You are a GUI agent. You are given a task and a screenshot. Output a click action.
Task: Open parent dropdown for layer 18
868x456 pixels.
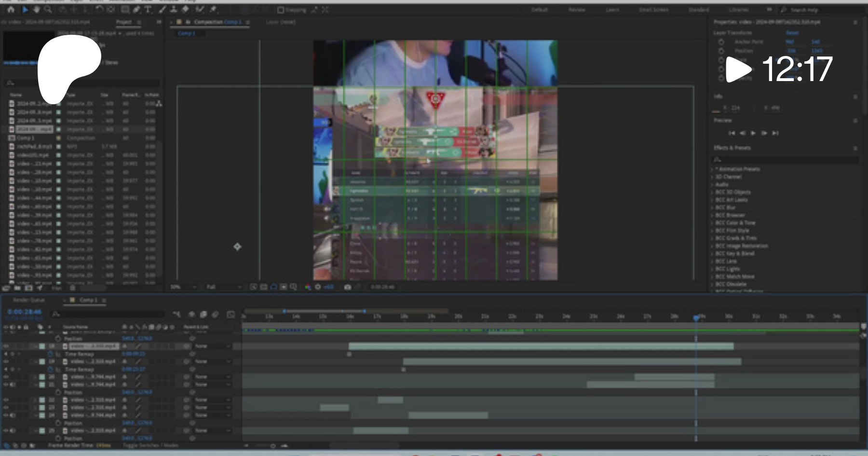point(212,346)
